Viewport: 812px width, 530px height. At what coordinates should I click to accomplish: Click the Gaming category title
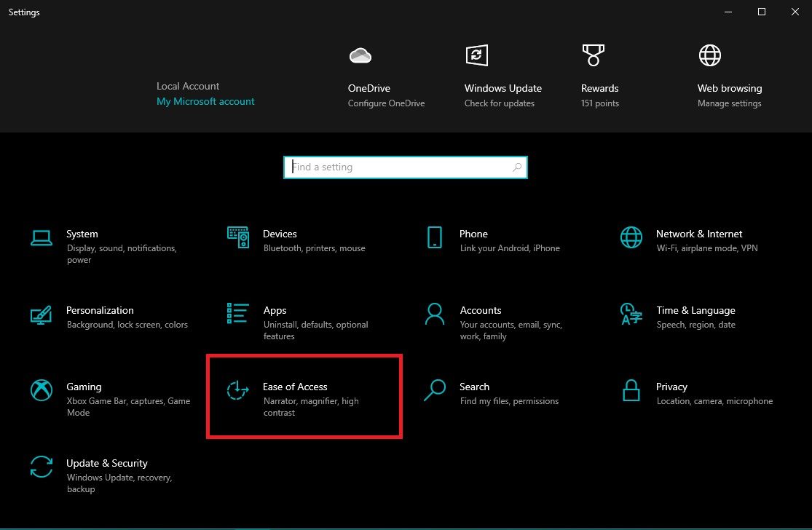[x=84, y=387]
